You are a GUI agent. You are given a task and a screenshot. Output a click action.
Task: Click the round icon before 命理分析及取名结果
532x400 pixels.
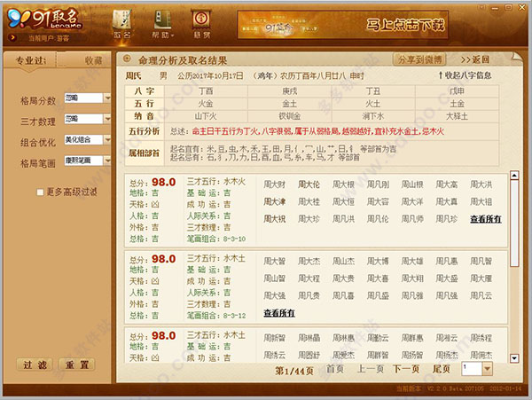click(x=127, y=59)
